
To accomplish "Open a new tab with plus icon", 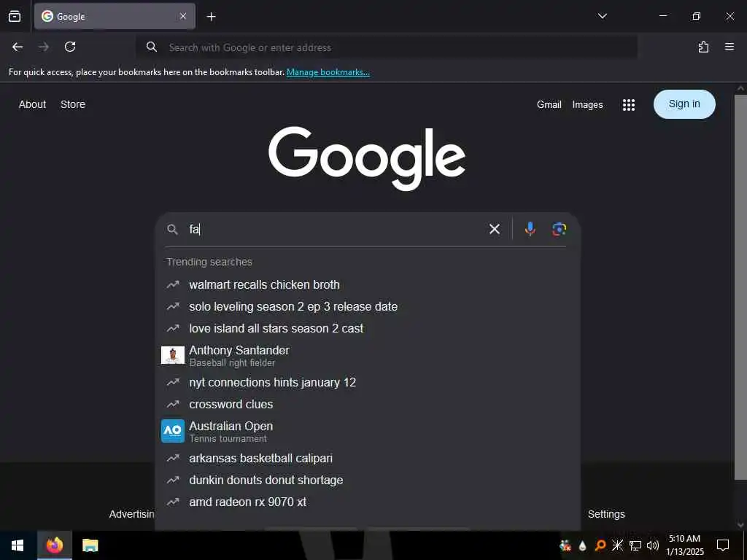I will point(211,17).
